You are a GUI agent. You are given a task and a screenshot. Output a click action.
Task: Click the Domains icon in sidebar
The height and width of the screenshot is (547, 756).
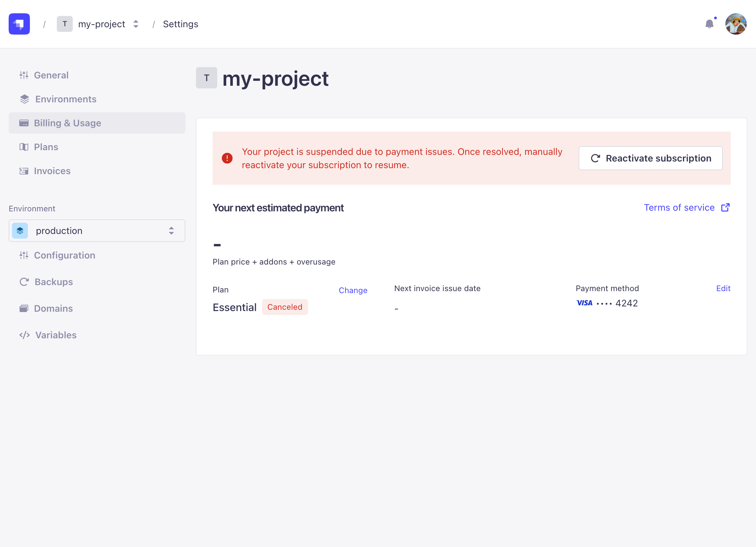coord(24,308)
